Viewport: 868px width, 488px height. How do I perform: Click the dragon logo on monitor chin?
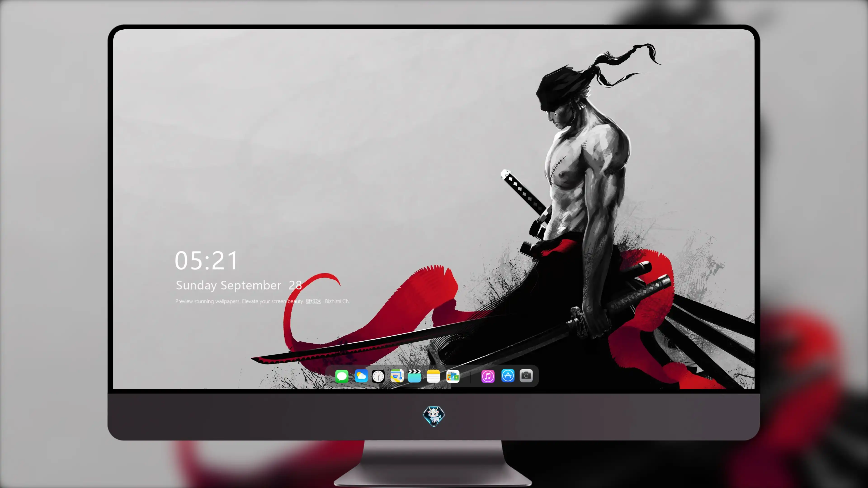click(434, 416)
